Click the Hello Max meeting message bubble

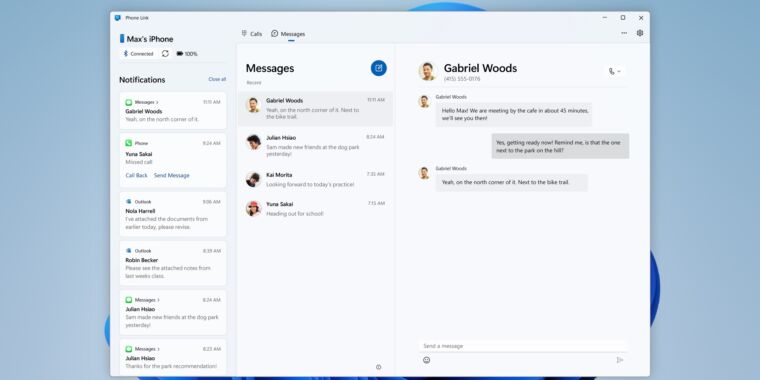513,114
